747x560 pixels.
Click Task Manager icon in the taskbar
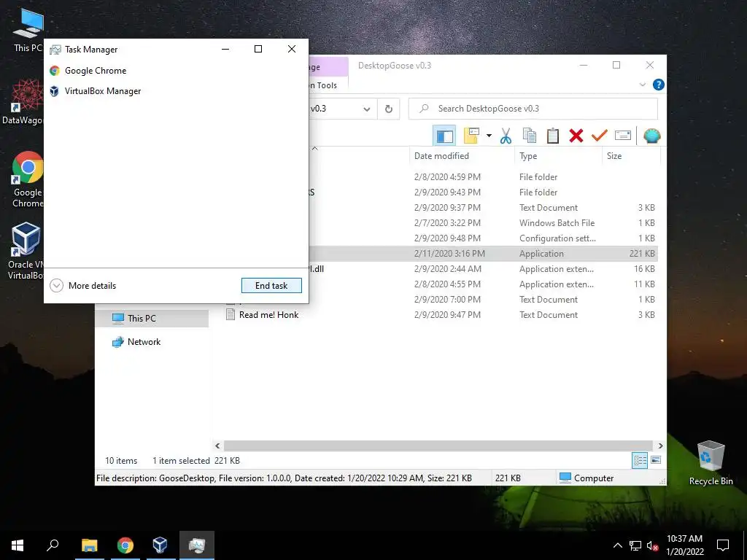point(197,545)
